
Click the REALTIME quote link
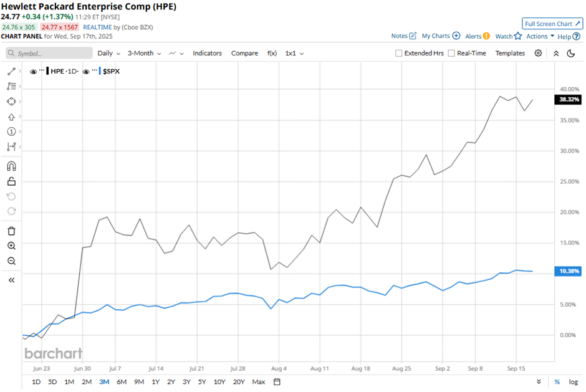pyautogui.click(x=97, y=27)
